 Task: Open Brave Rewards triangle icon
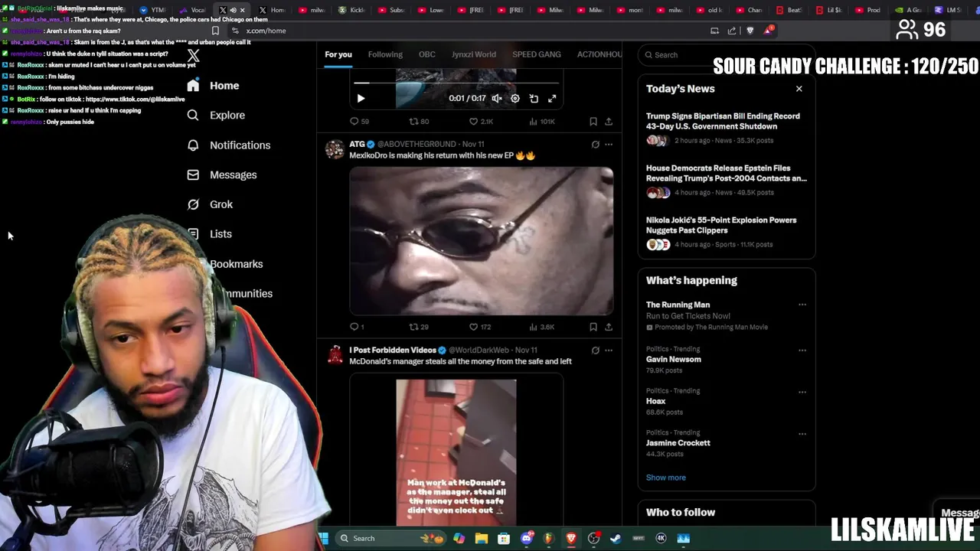(768, 31)
